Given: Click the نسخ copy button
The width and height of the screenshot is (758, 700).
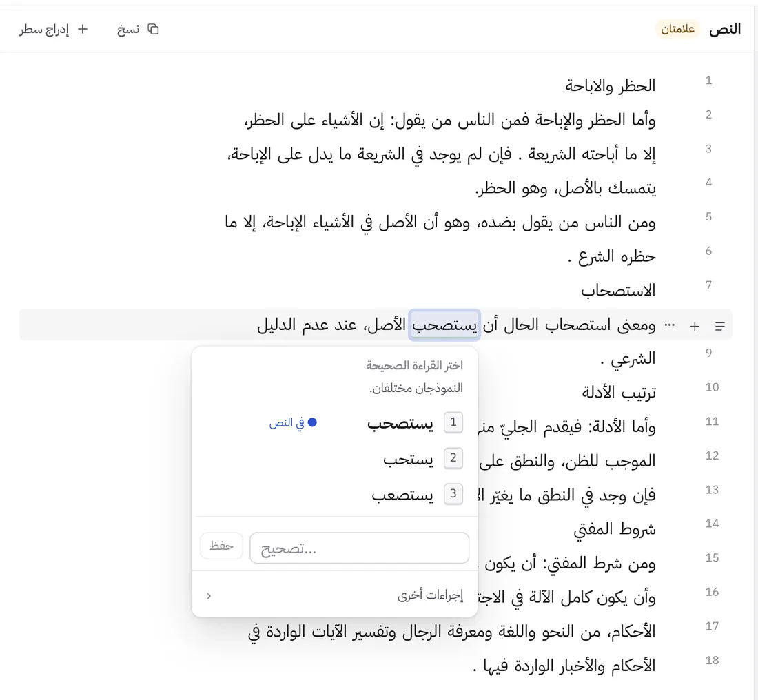Looking at the screenshot, I should [x=138, y=30].
